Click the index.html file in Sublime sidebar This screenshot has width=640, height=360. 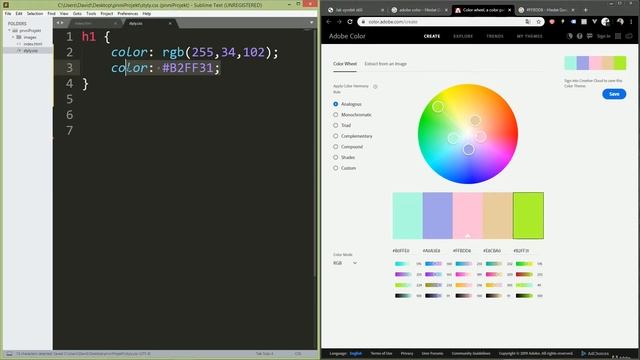[x=33, y=44]
